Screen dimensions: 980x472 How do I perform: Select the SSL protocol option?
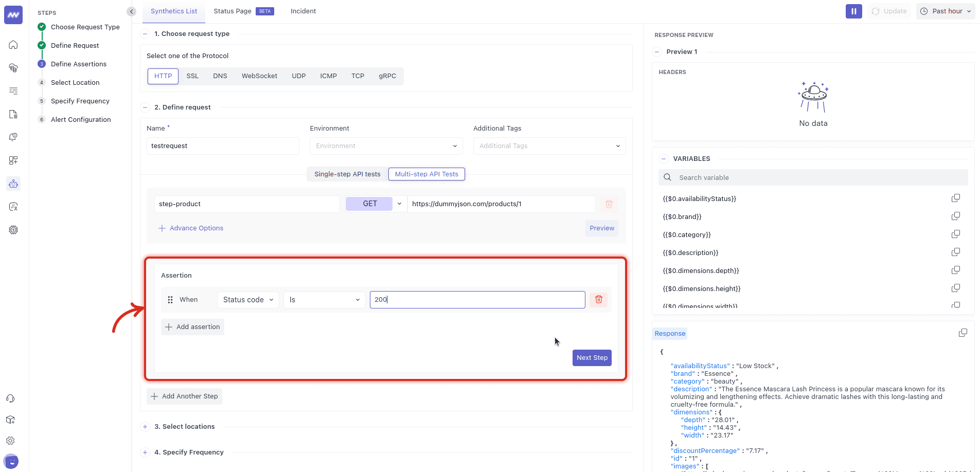click(192, 76)
